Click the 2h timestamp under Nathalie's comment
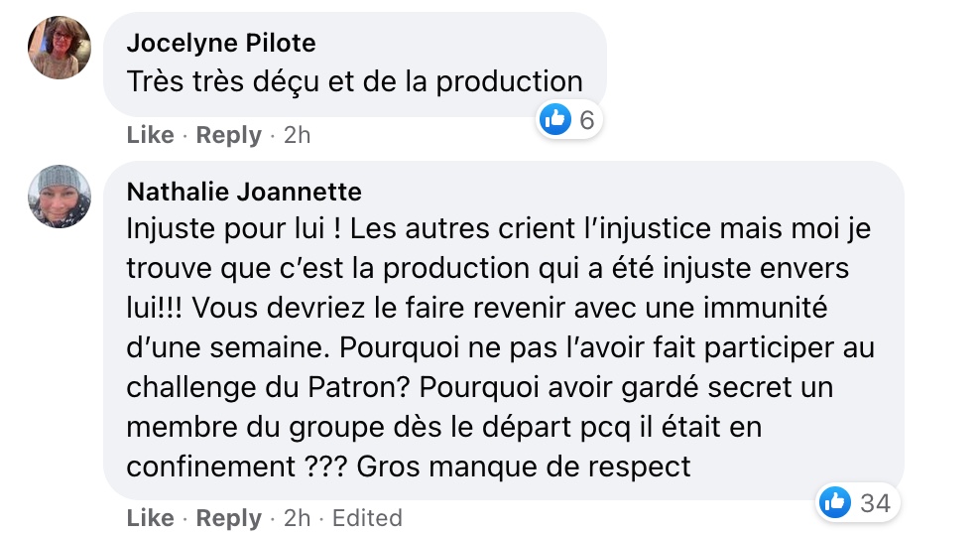The image size is (980, 534). [x=297, y=518]
